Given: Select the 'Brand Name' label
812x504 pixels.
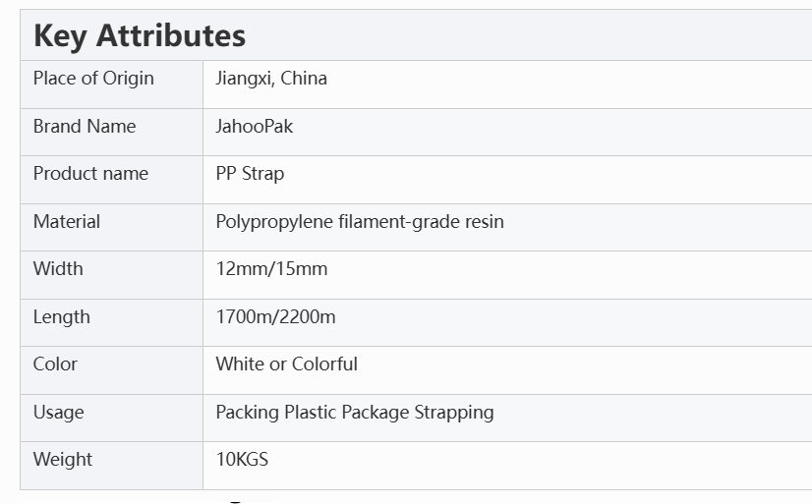Looking at the screenshot, I should tap(85, 127).
